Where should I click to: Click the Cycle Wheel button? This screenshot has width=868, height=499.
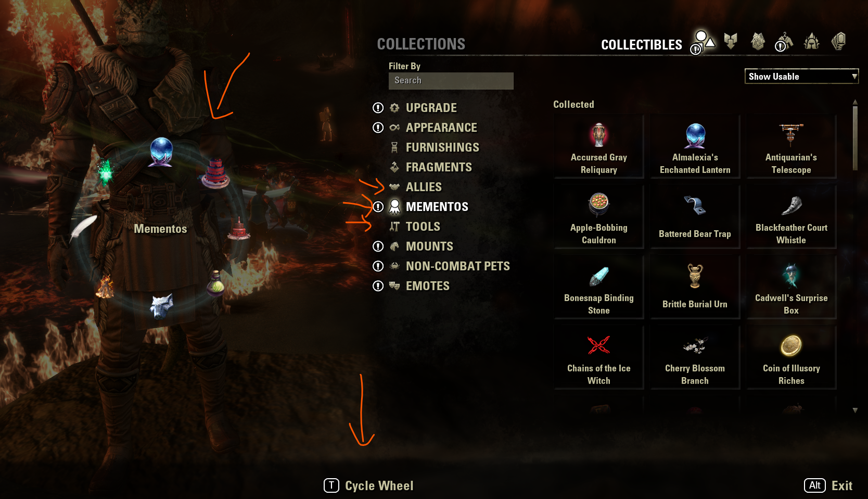pos(368,485)
